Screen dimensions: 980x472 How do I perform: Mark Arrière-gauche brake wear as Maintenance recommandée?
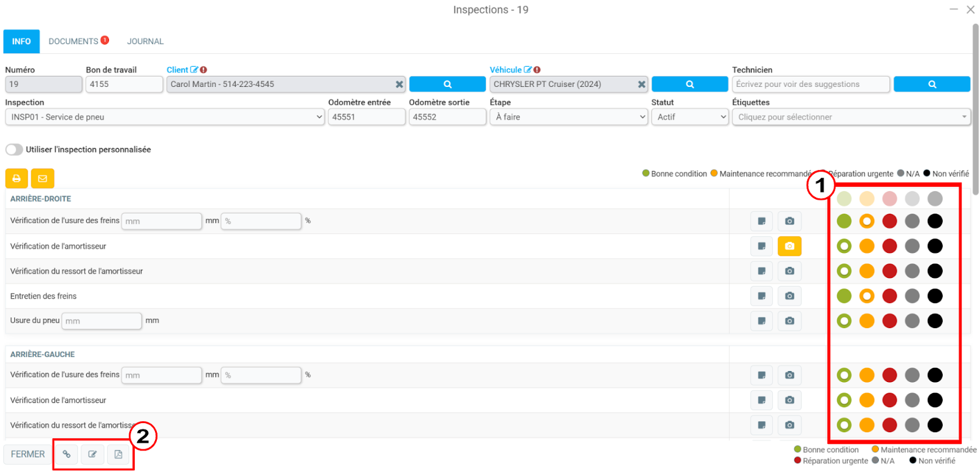tap(867, 375)
